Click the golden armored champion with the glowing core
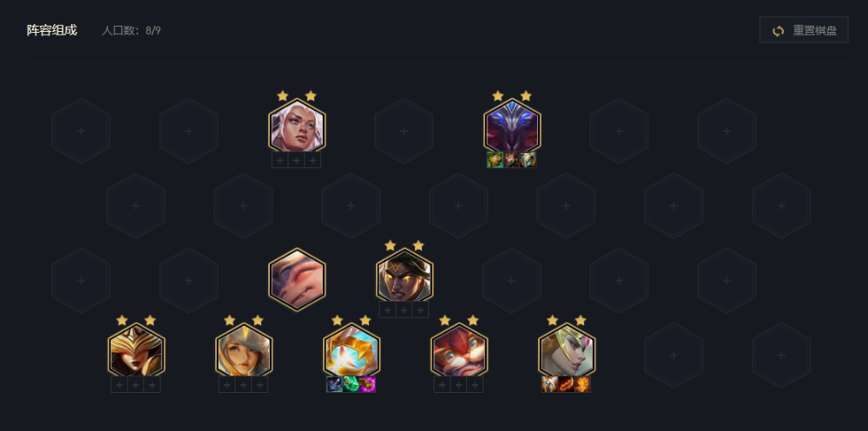 click(351, 351)
